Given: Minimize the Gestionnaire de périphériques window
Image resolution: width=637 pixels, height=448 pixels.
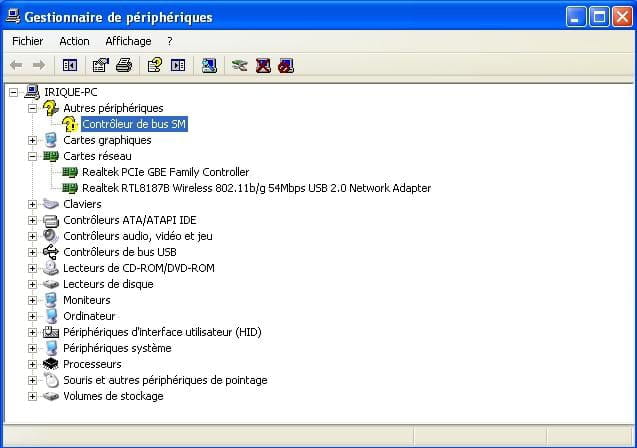Looking at the screenshot, I should pos(576,17).
